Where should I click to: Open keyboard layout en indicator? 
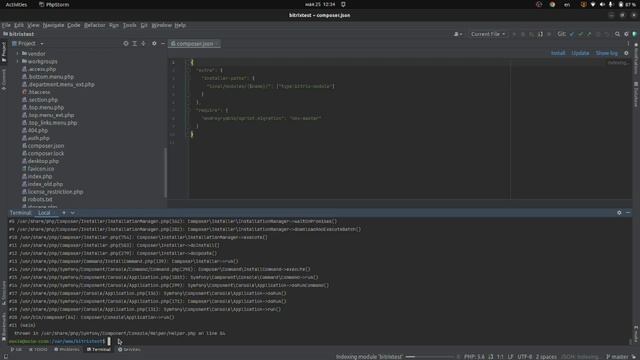pos(567,4)
